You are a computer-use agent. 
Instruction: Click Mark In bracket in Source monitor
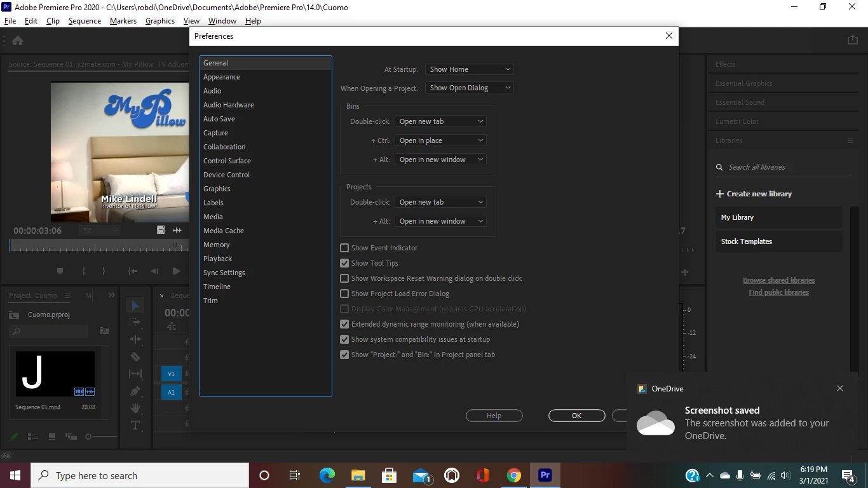pos(83,271)
